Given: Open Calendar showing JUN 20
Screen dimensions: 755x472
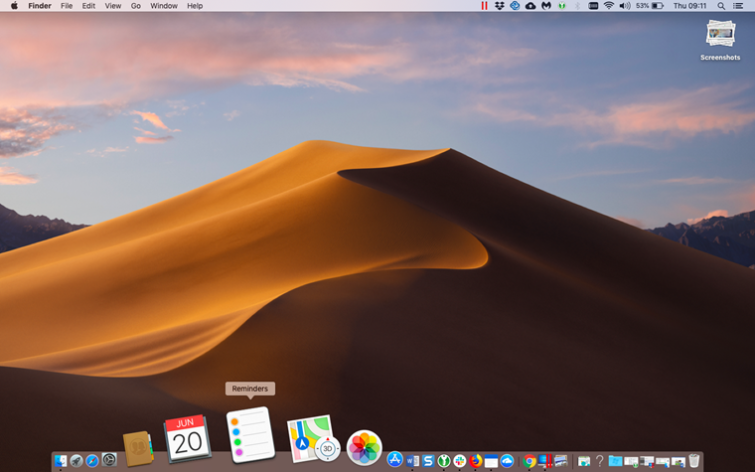Looking at the screenshot, I should click(x=187, y=439).
